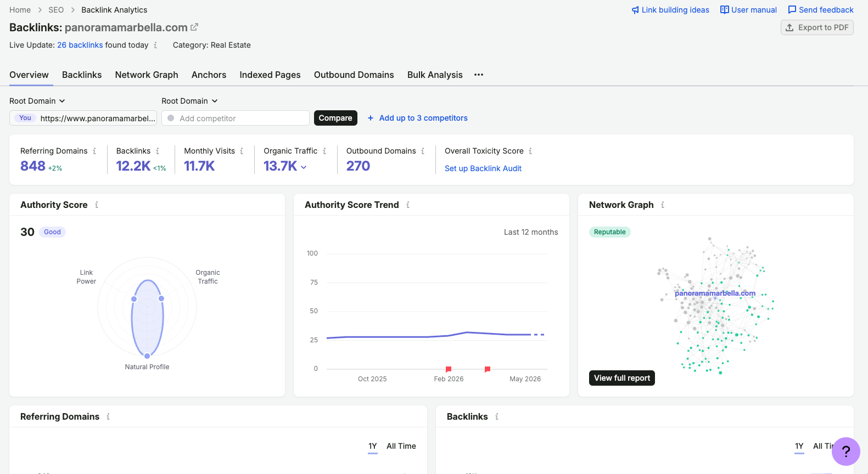Click info icon beside Authority Score Trend
Viewport: 868px width, 474px height.
pyautogui.click(x=408, y=205)
